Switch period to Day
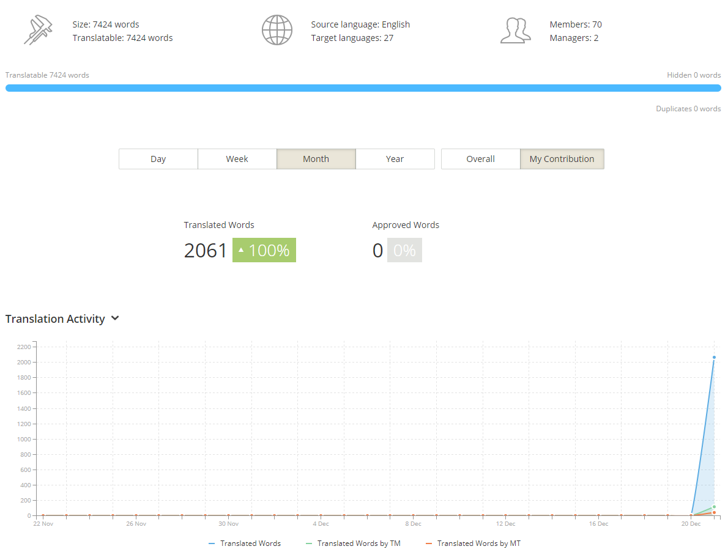The image size is (728, 560). tap(158, 159)
